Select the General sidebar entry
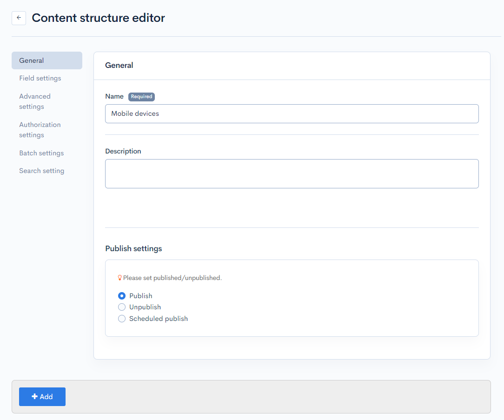The image size is (504, 420). tap(31, 60)
